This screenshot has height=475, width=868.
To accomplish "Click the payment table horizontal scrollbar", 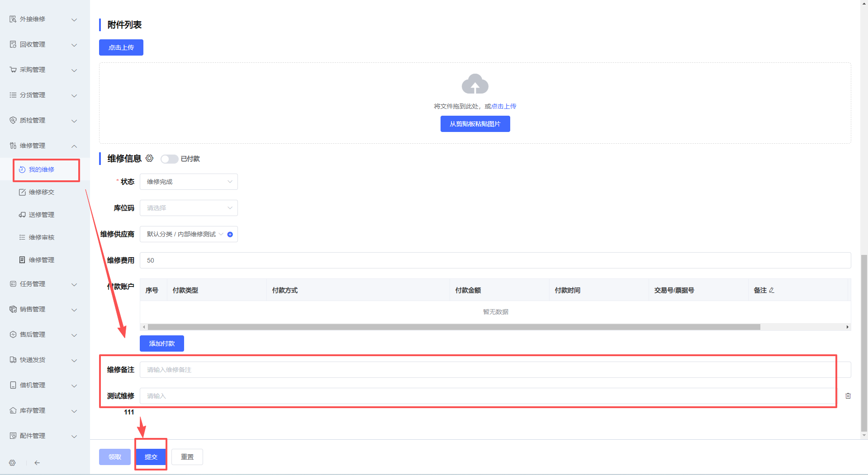I will tap(453, 327).
